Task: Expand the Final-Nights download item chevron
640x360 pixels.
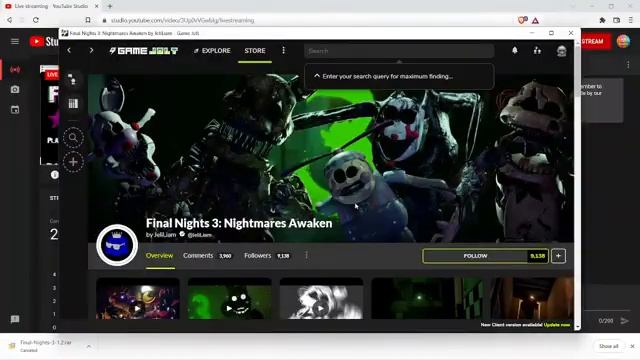Action: pyautogui.click(x=89, y=346)
